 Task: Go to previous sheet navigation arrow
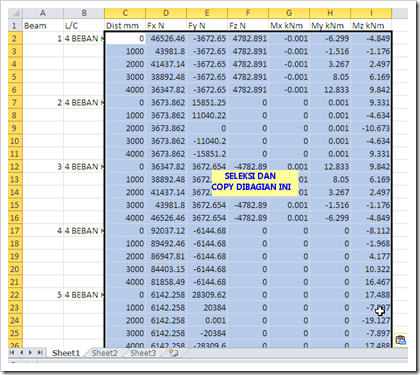(x=21, y=353)
